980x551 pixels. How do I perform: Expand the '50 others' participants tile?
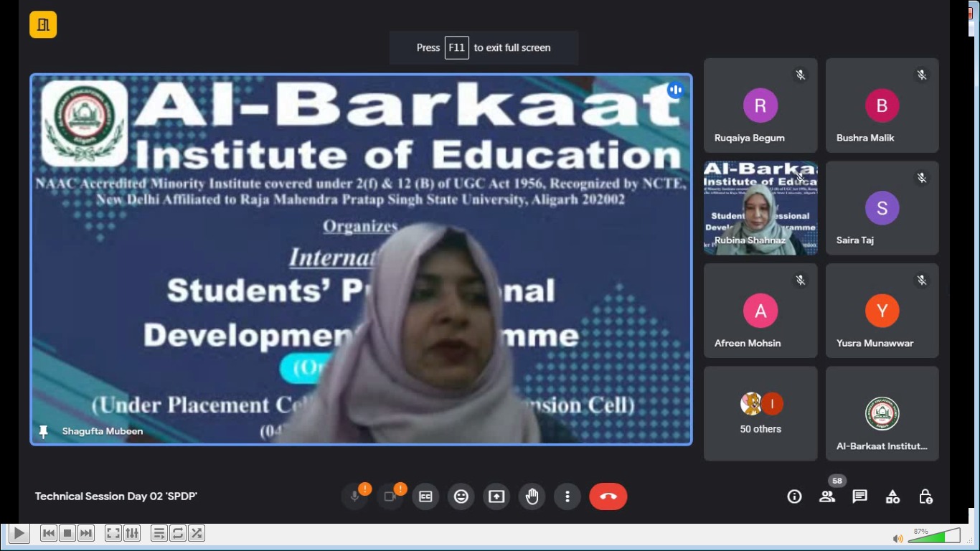[760, 413]
